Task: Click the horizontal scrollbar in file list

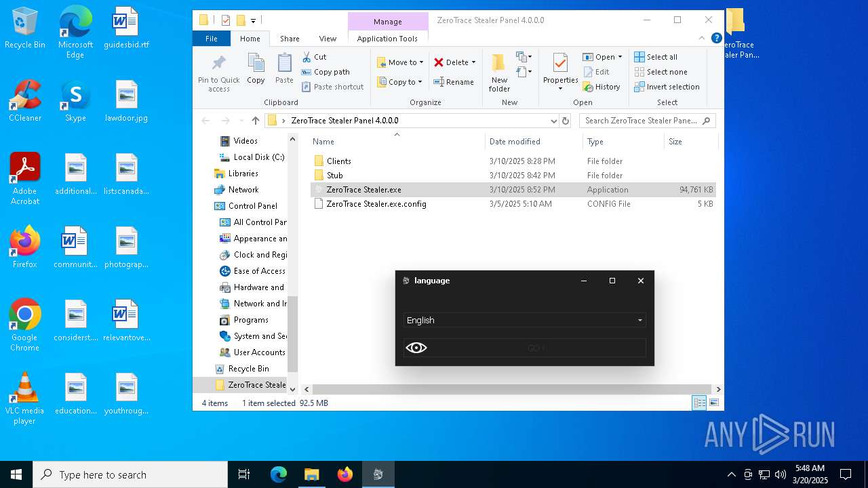Action: (x=512, y=389)
